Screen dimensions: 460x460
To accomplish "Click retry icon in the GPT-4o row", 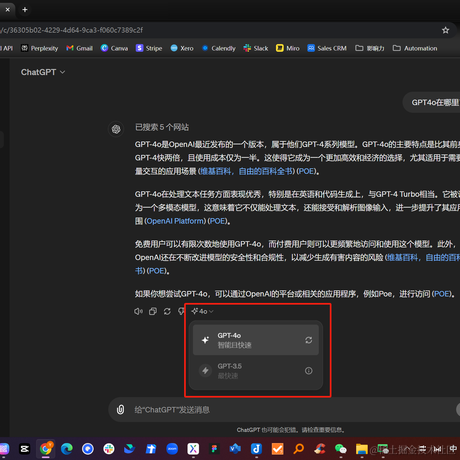I will [309, 340].
